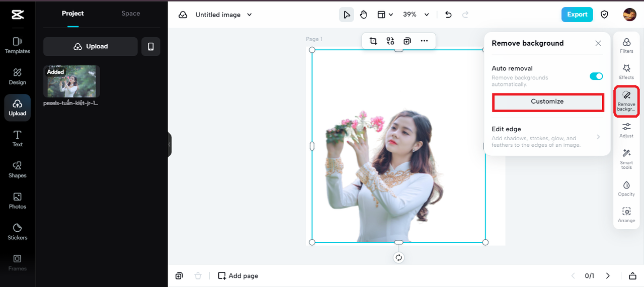Close the Remove background panel
This screenshot has width=644, height=287.
598,43
